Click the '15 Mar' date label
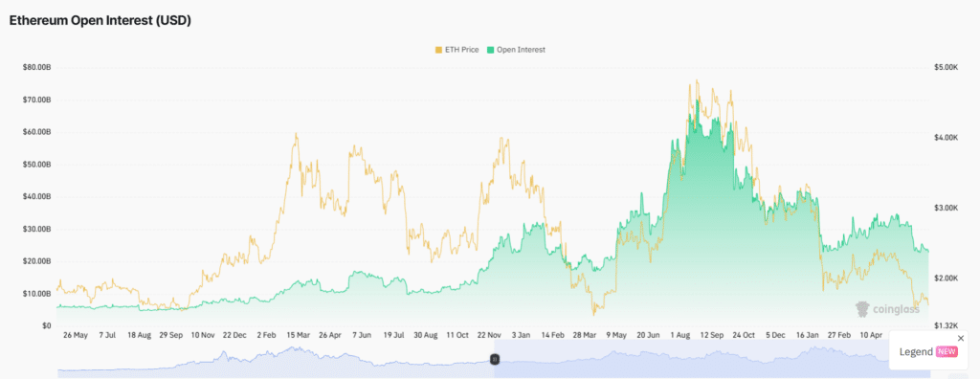 point(299,335)
